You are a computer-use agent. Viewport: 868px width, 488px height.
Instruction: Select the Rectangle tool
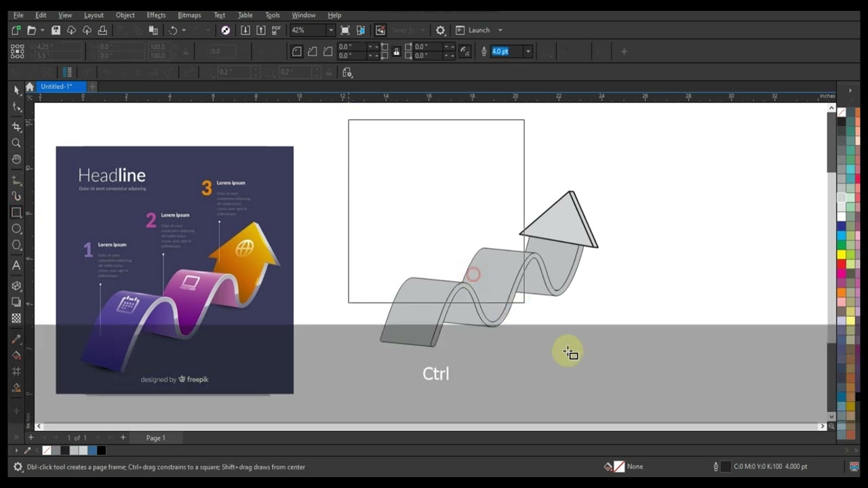pos(16,212)
